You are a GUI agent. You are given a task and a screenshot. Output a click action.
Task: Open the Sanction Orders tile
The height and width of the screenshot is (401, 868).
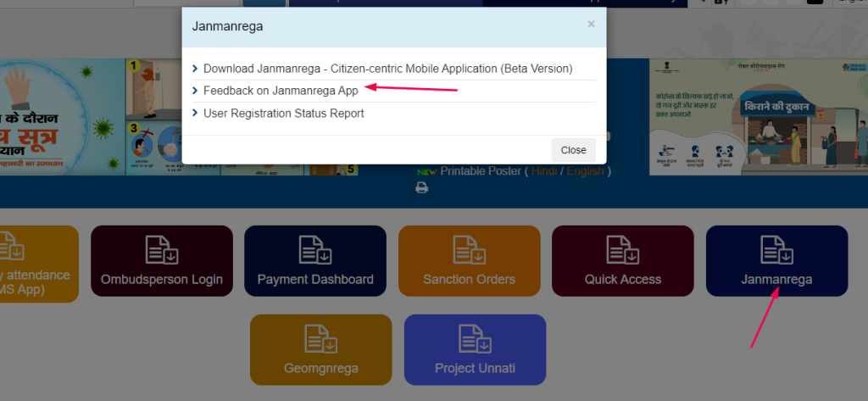click(x=469, y=261)
